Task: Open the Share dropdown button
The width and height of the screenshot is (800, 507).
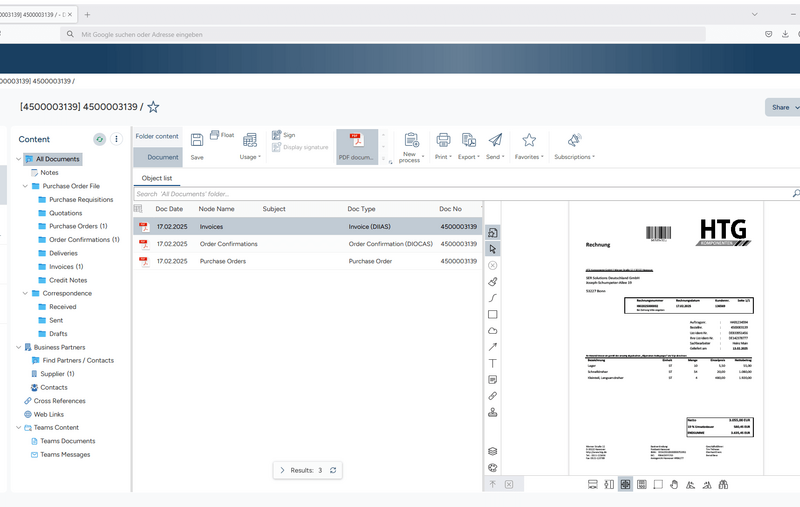Action: (783, 107)
